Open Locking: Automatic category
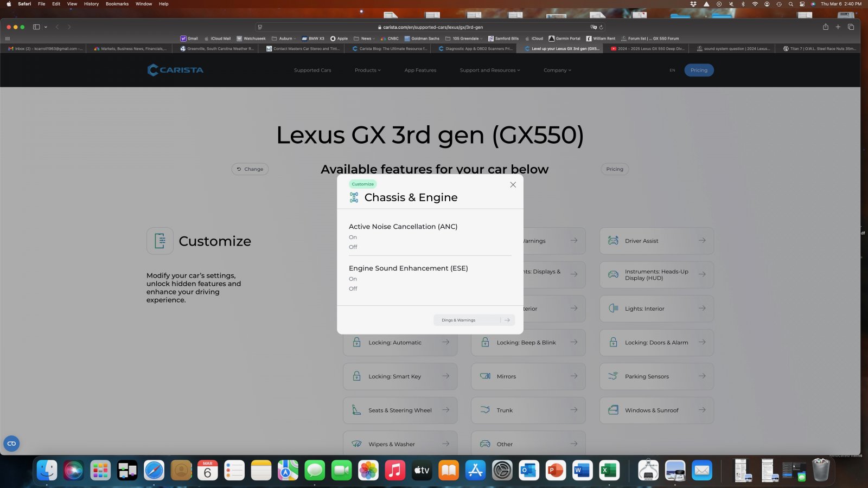Viewport: 868px width, 488px height. 400,343
